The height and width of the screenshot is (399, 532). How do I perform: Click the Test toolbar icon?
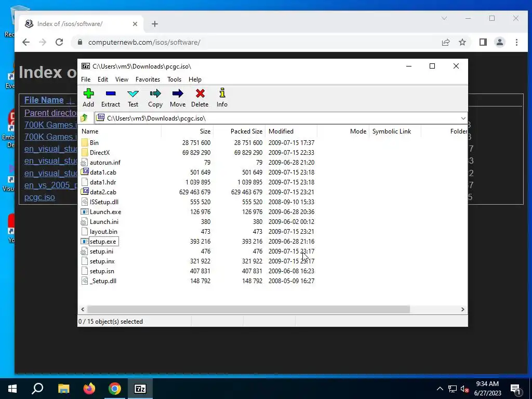[133, 94]
